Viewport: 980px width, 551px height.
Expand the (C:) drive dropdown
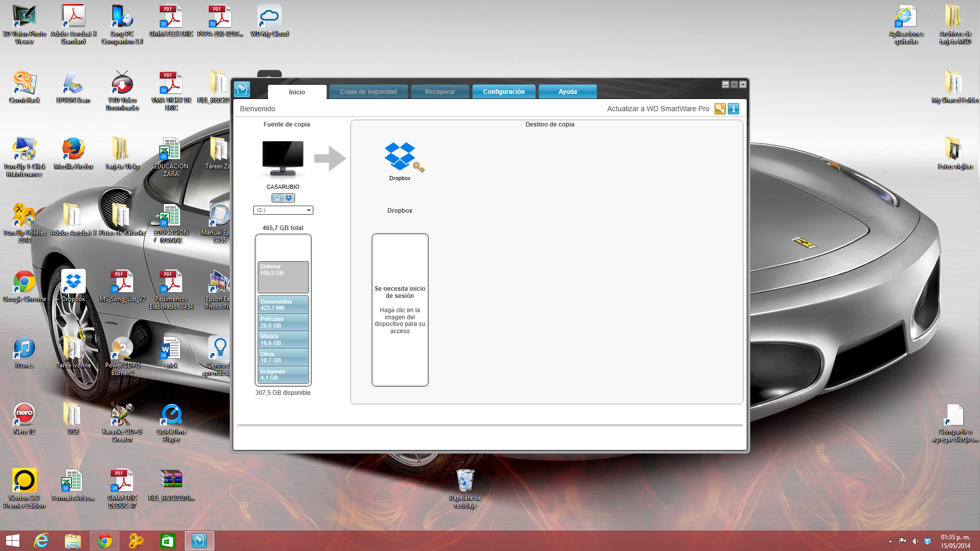(308, 210)
